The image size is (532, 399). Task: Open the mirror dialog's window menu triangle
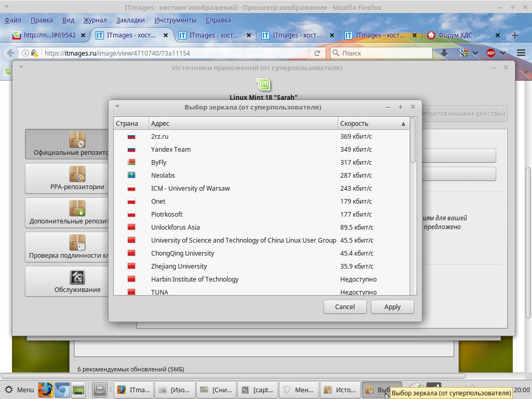[117, 107]
